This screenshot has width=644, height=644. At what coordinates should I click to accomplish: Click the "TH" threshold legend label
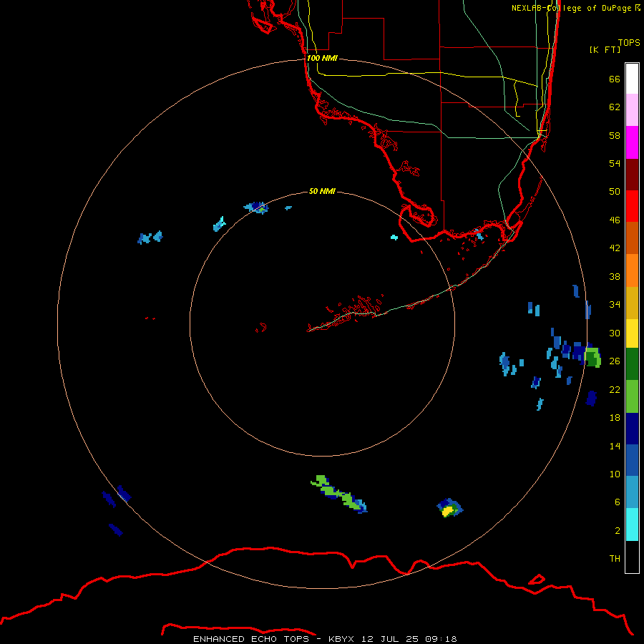615,559
